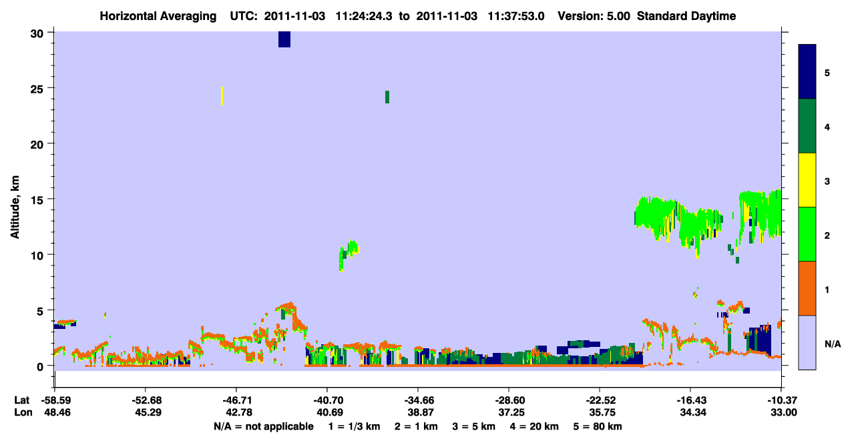Click the 'Lat' axis row label
Image resolution: width=868 pixels, height=445 pixels.
coord(21,400)
